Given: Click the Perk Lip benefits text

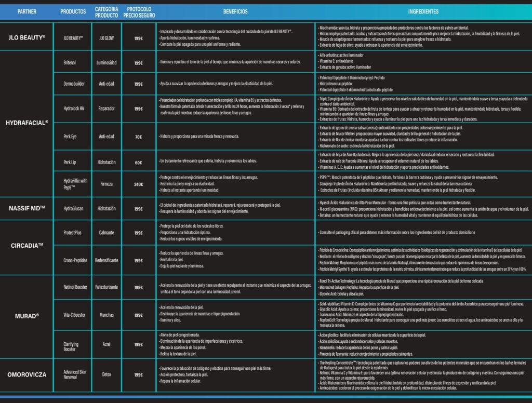Looking at the screenshot, I should pyautogui.click(x=208, y=161).
